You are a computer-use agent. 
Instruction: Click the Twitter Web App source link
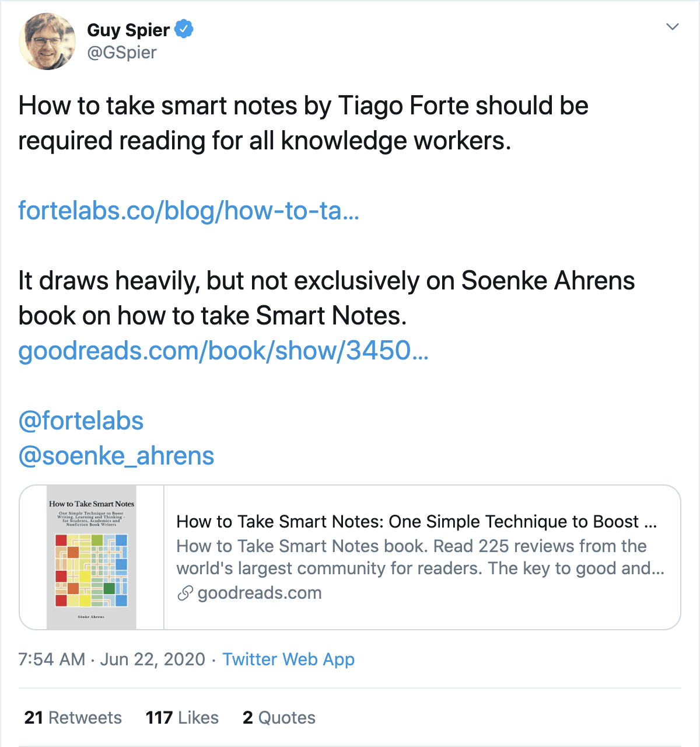click(x=288, y=659)
